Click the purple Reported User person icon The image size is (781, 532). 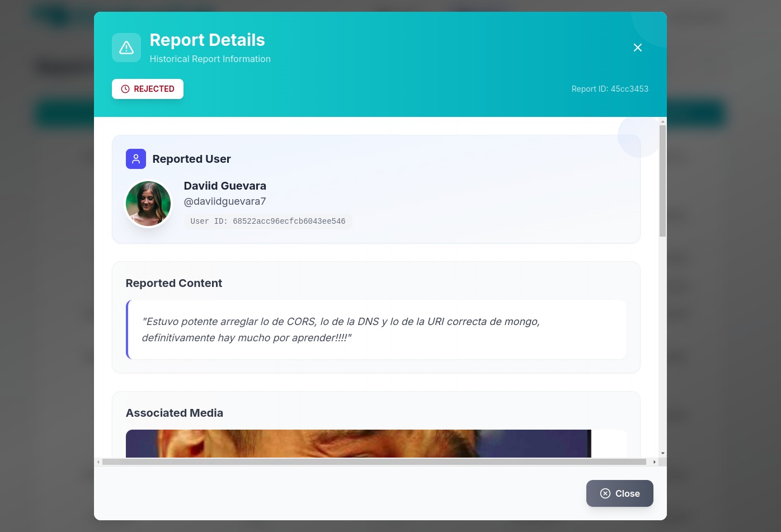tap(136, 159)
